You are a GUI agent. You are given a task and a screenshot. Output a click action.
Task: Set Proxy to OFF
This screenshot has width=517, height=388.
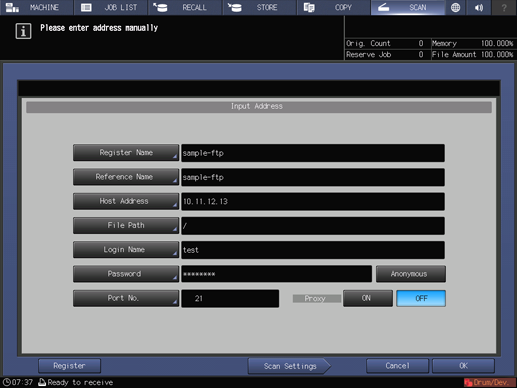pyautogui.click(x=421, y=298)
